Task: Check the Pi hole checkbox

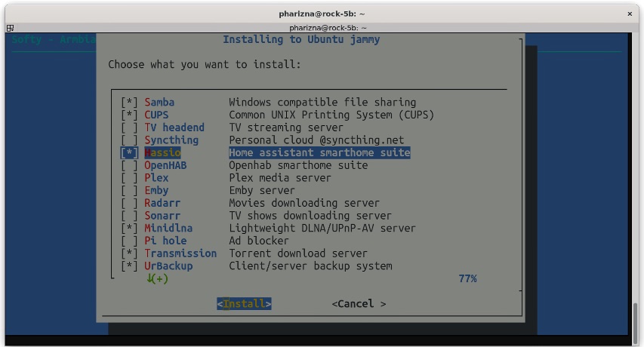Action: coord(129,241)
